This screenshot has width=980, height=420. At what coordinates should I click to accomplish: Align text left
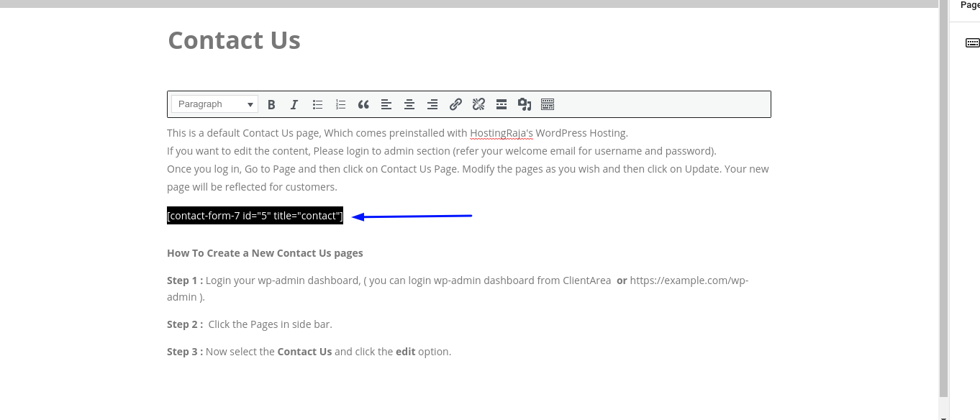point(386,105)
